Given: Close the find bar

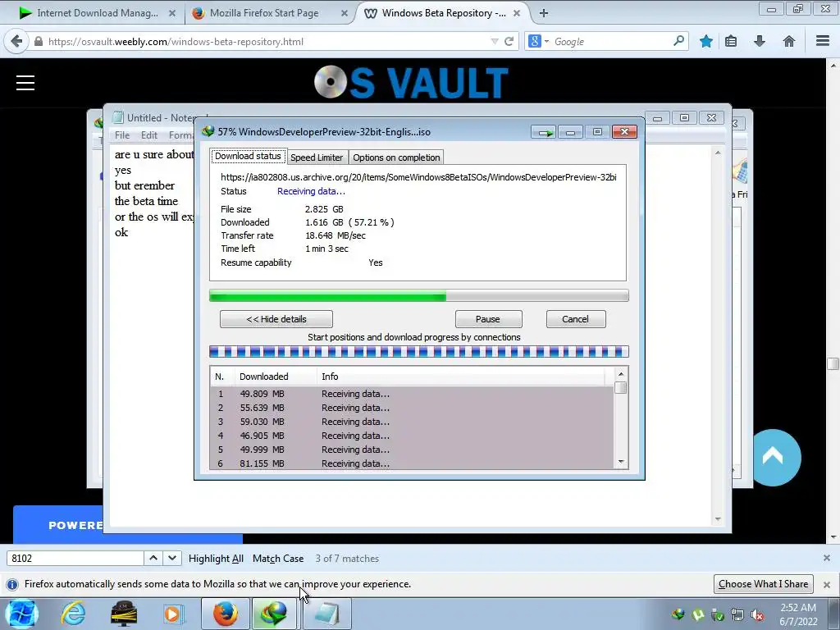Looking at the screenshot, I should coord(827,558).
